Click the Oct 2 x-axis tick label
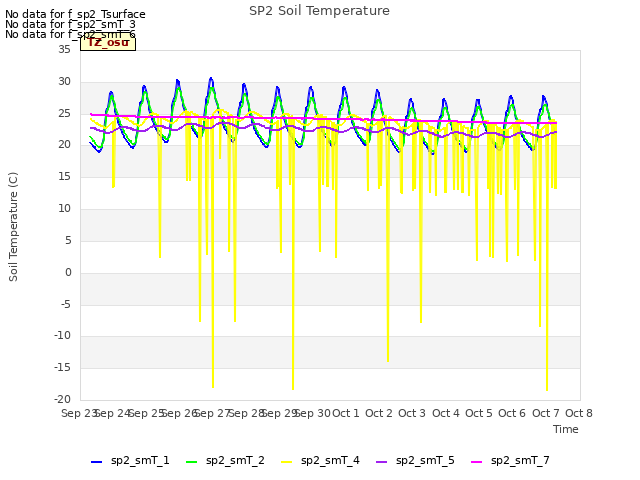640x480 pixels. [379, 413]
